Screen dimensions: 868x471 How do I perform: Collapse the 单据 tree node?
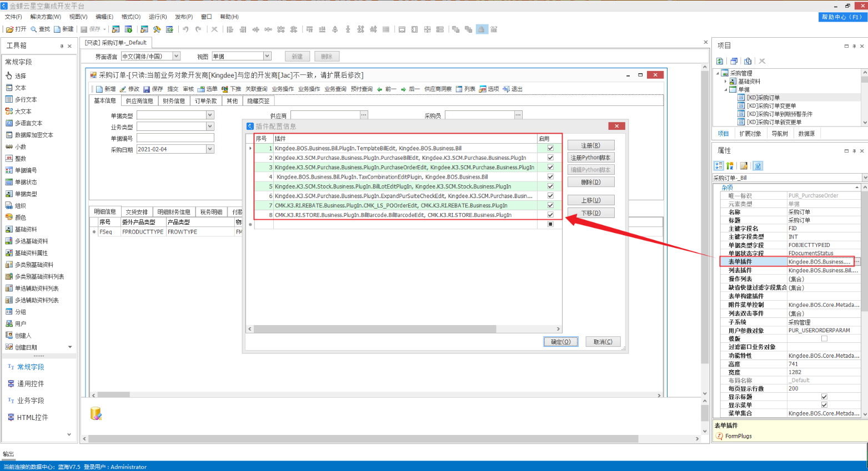coord(725,89)
